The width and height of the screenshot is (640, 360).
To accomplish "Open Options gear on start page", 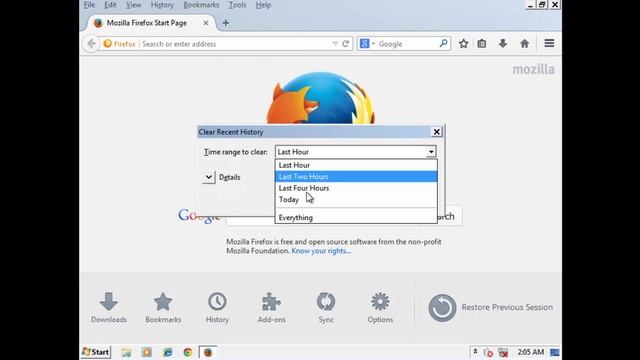I will coord(380,308).
